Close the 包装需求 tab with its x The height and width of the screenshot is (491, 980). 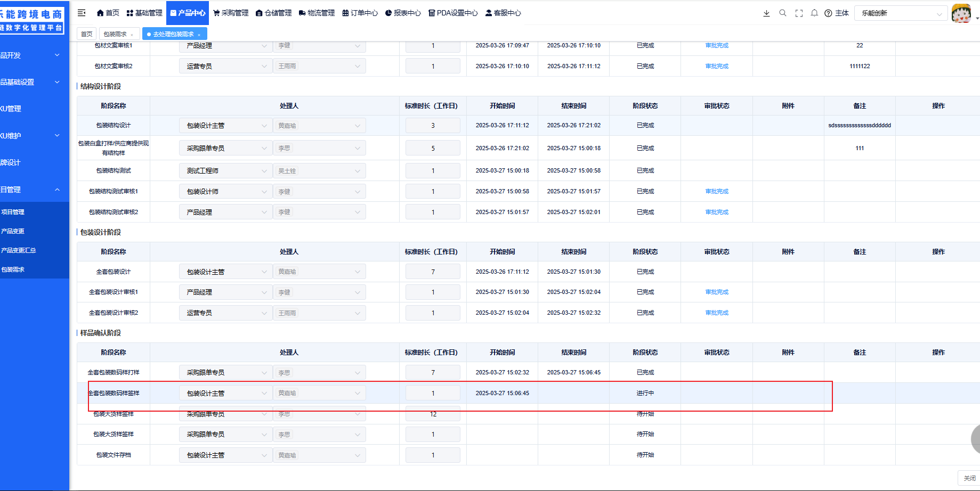click(132, 35)
